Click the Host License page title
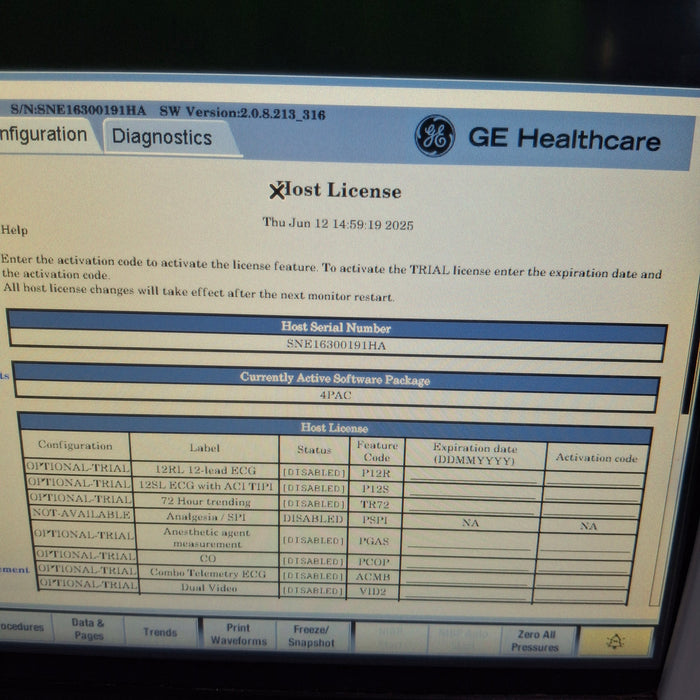The image size is (700, 700). click(335, 191)
